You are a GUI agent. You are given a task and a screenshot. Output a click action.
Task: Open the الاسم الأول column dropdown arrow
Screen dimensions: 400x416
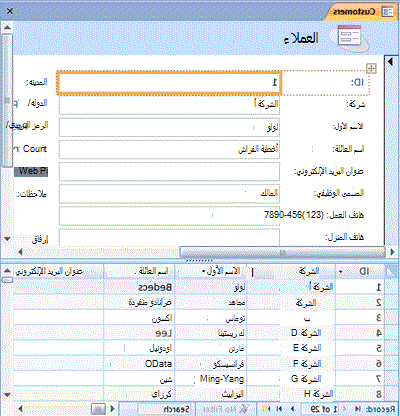click(203, 272)
